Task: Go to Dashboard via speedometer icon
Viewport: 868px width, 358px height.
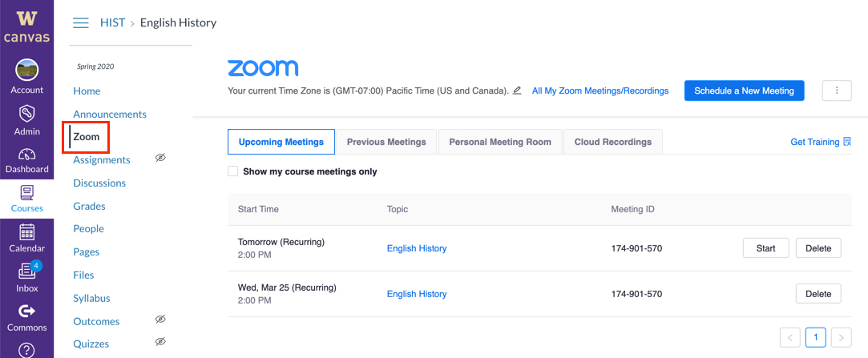Action: point(26,154)
